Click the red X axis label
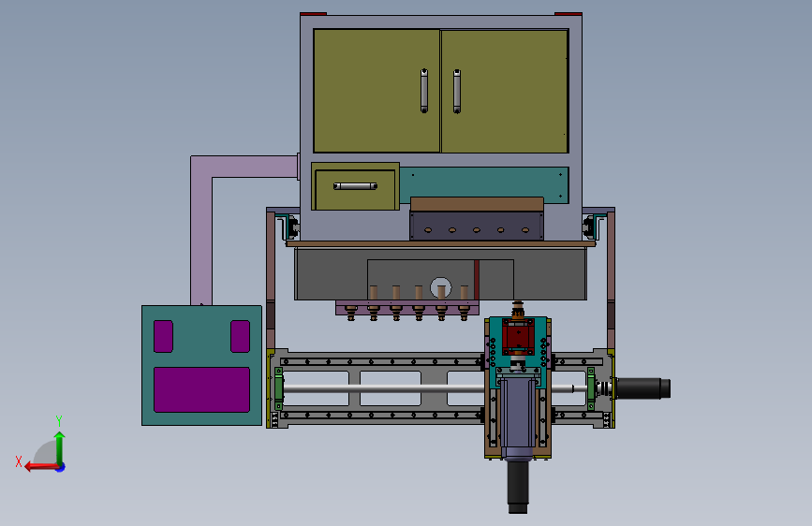The image size is (812, 526). [19, 461]
